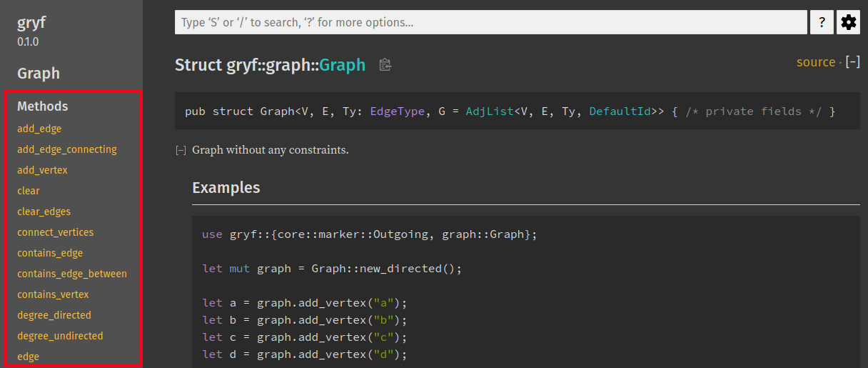
Task: Go to the add_edge_connecting method
Action: click(x=67, y=149)
